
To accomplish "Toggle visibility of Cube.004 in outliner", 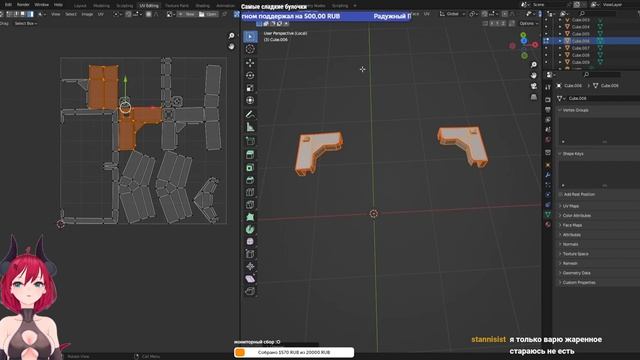I will pyautogui.click(x=546, y=27).
